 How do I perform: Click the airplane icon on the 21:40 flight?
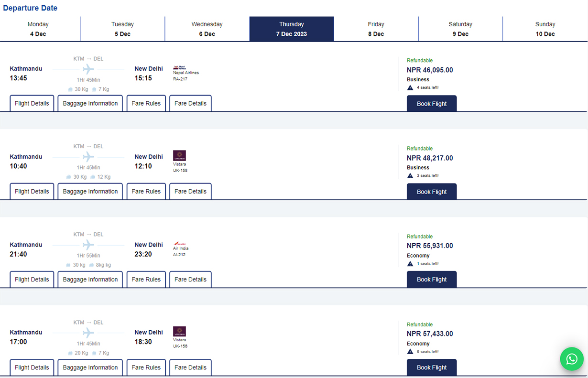pos(88,245)
